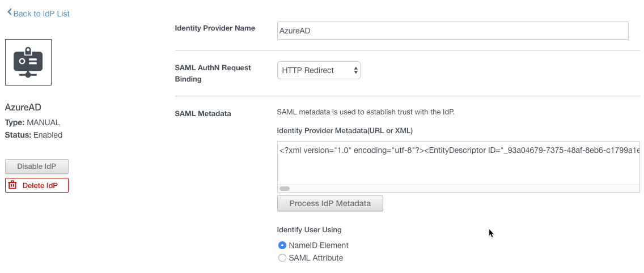Image resolution: width=644 pixels, height=273 pixels.
Task: Click the up-down arrows on binding selector
Action: 355,70
